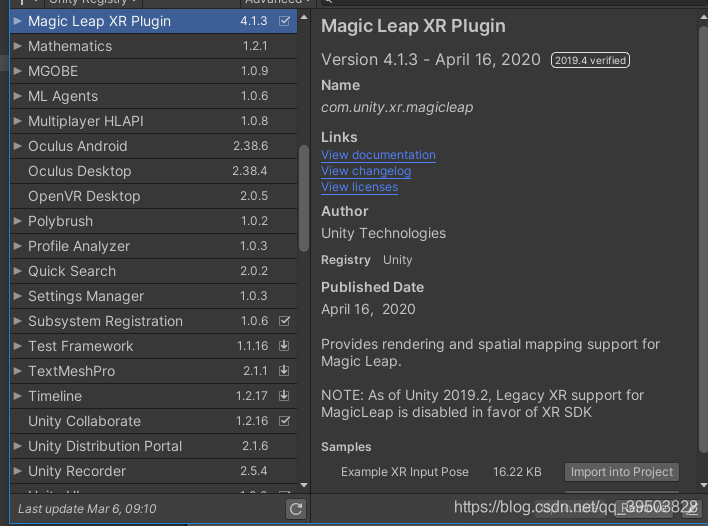Viewport: 708px width, 526px height.
Task: Click Test Framework update-available icon
Action: (x=284, y=346)
